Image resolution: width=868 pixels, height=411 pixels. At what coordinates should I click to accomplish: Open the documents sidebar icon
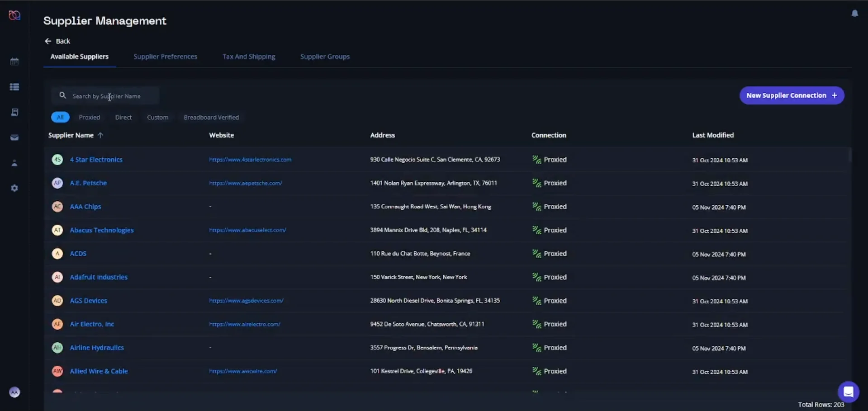pyautogui.click(x=14, y=112)
